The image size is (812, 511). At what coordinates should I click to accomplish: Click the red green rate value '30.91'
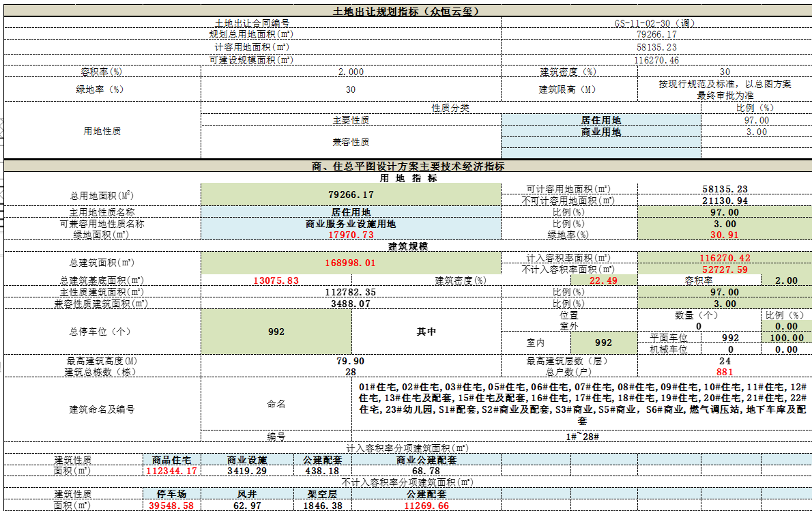tap(725, 235)
